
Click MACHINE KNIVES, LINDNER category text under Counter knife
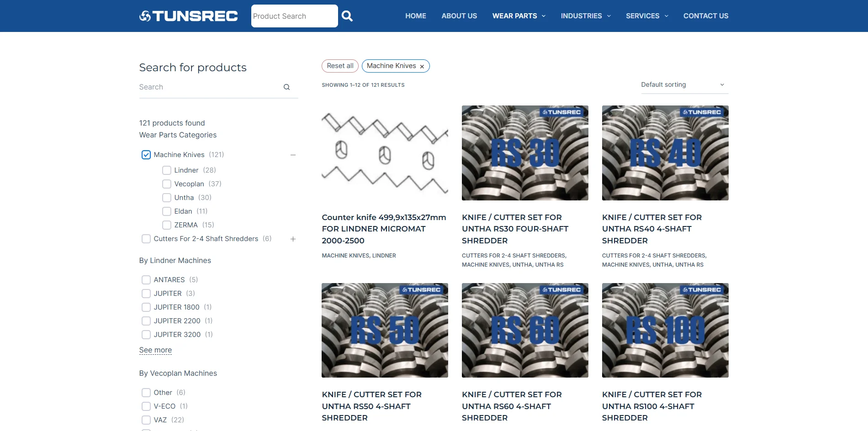pyautogui.click(x=359, y=256)
